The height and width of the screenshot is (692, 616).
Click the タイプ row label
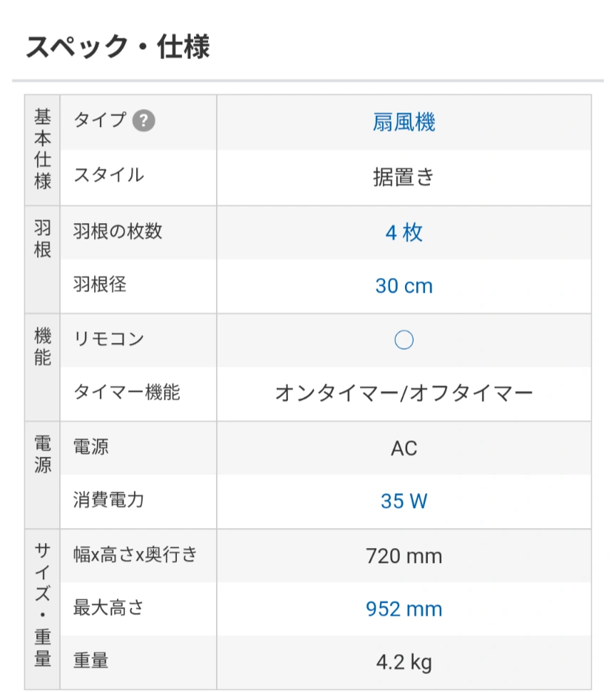pyautogui.click(x=100, y=120)
